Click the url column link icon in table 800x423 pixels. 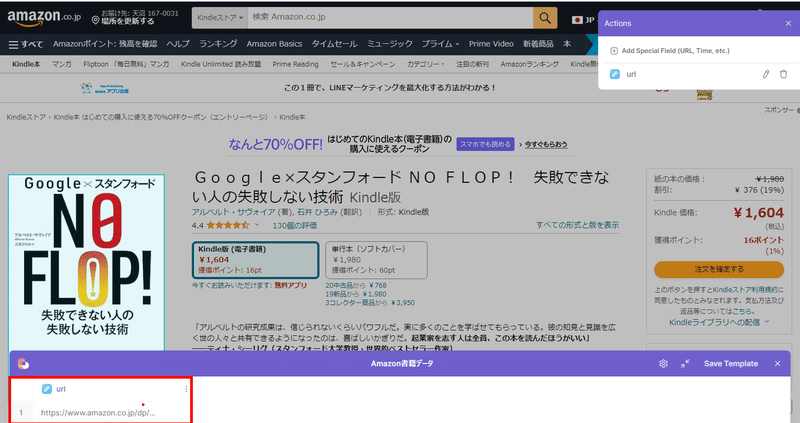pos(46,389)
